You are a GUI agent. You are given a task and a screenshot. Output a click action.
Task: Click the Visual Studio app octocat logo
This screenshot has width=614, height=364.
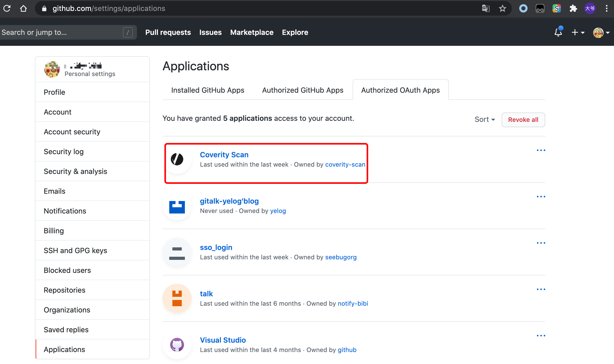(177, 345)
